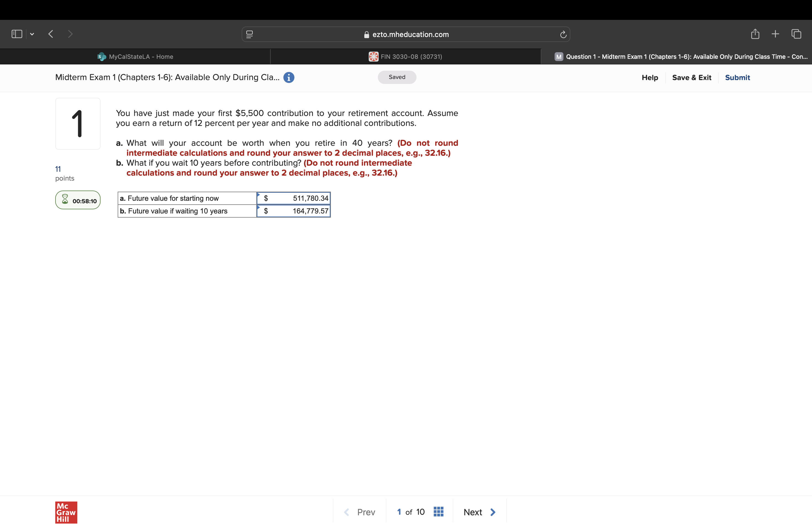The width and height of the screenshot is (812, 528).
Task: Click the Next chevron to advance questions
Action: tap(493, 512)
